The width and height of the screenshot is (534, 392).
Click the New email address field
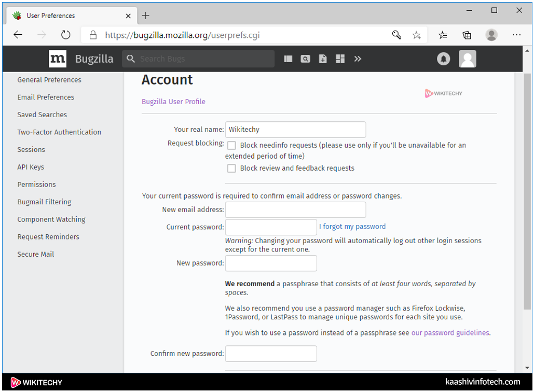295,210
